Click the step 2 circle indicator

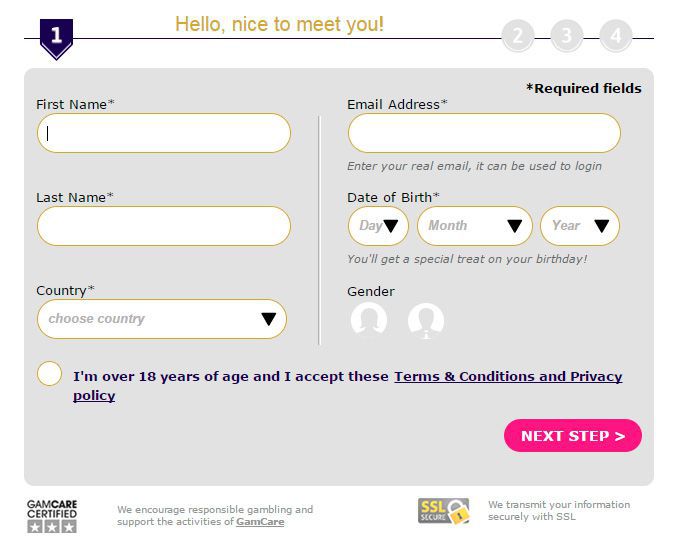pyautogui.click(x=517, y=37)
